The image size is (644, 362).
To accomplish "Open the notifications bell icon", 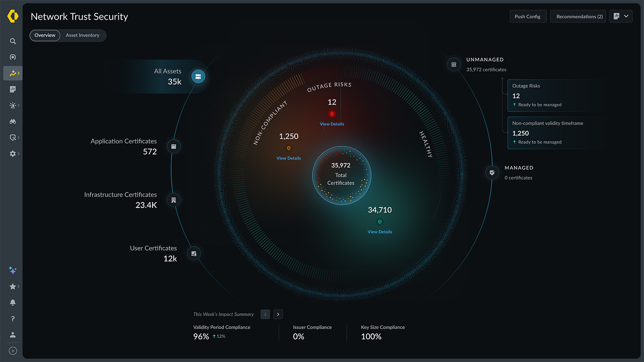I will pyautogui.click(x=13, y=302).
